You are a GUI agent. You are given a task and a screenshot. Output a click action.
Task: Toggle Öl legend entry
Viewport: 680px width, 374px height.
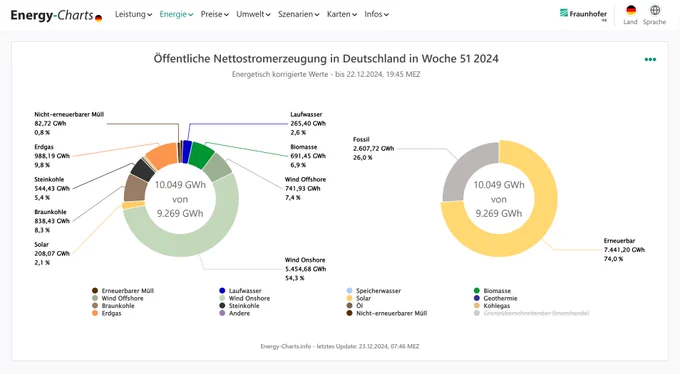coord(355,305)
